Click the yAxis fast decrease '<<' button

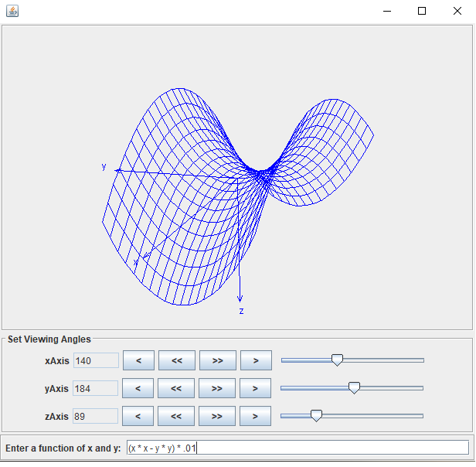176,388
